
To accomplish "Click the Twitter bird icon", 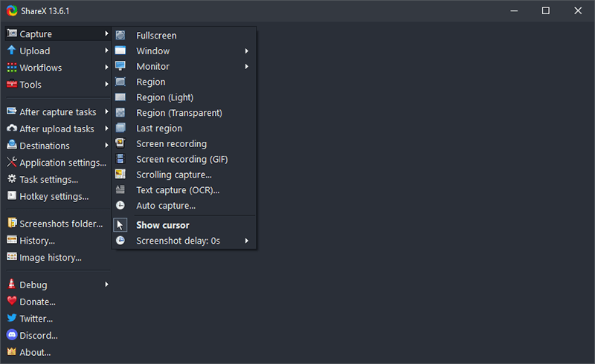I will [x=12, y=318].
